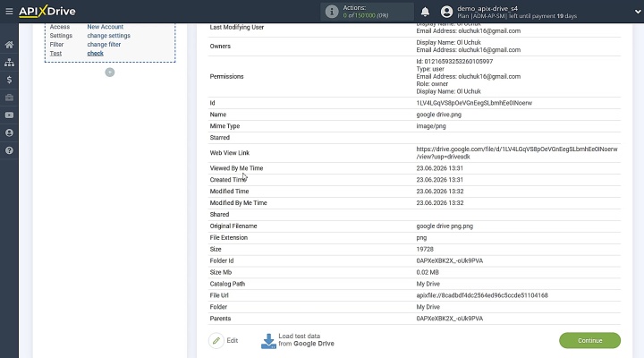Click the check link for Test
The width and height of the screenshot is (644, 358).
[x=96, y=54]
